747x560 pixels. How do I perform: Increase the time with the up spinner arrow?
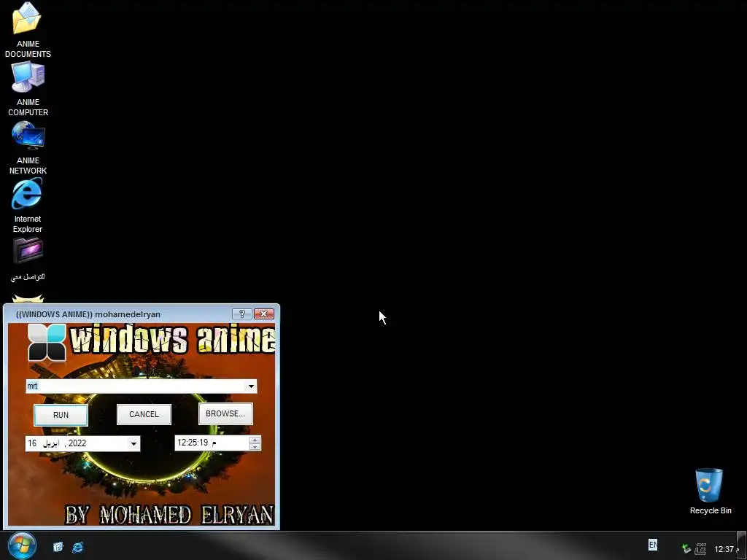[x=255, y=440]
